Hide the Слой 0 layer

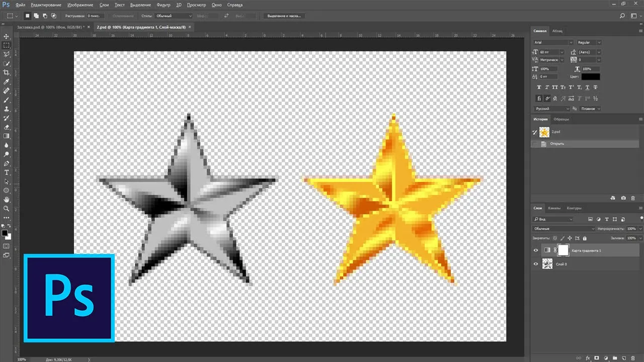click(536, 263)
